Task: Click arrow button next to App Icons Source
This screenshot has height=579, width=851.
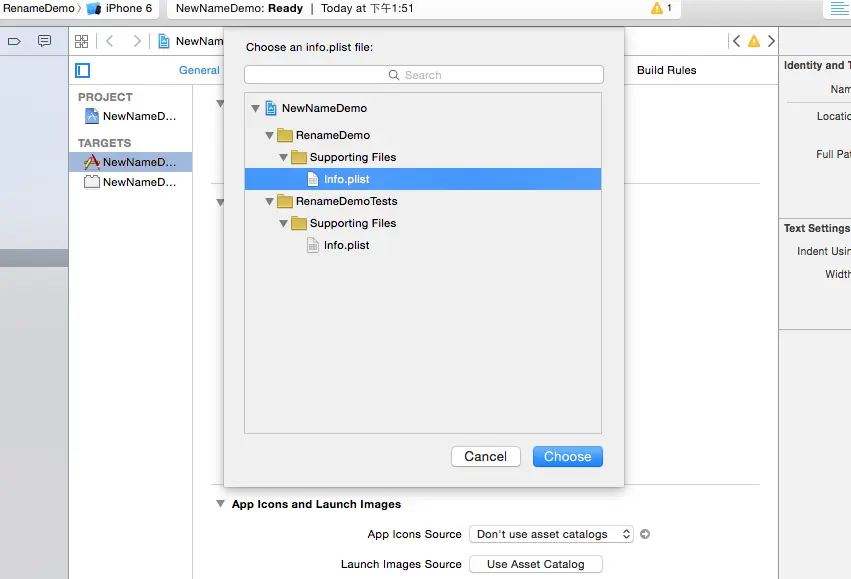Action: [645, 534]
